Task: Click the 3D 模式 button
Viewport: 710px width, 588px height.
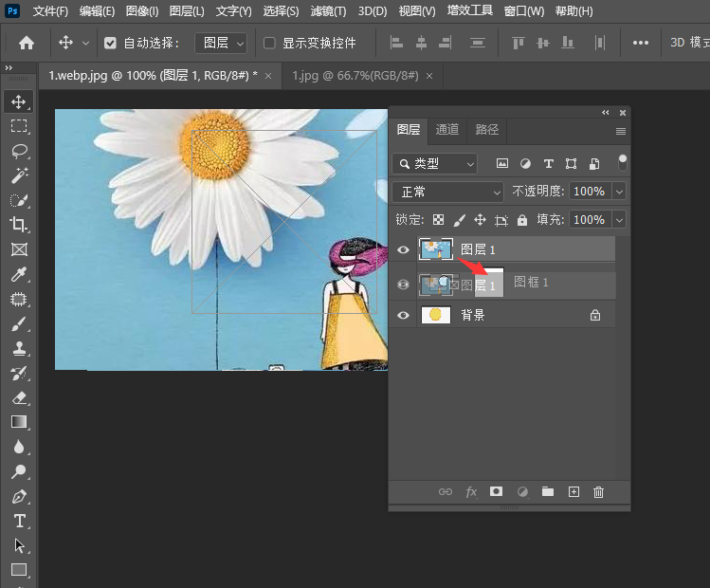Action: (689, 43)
